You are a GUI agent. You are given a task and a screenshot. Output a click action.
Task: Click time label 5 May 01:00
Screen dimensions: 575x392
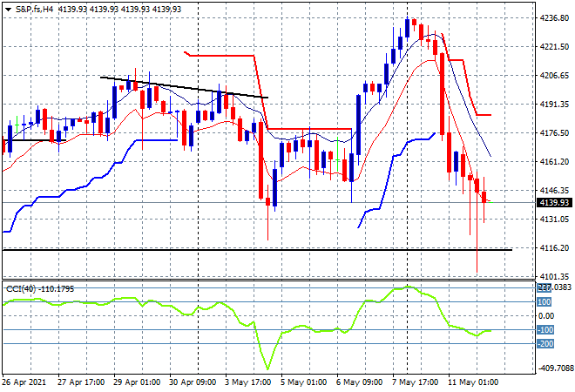pos(304,382)
